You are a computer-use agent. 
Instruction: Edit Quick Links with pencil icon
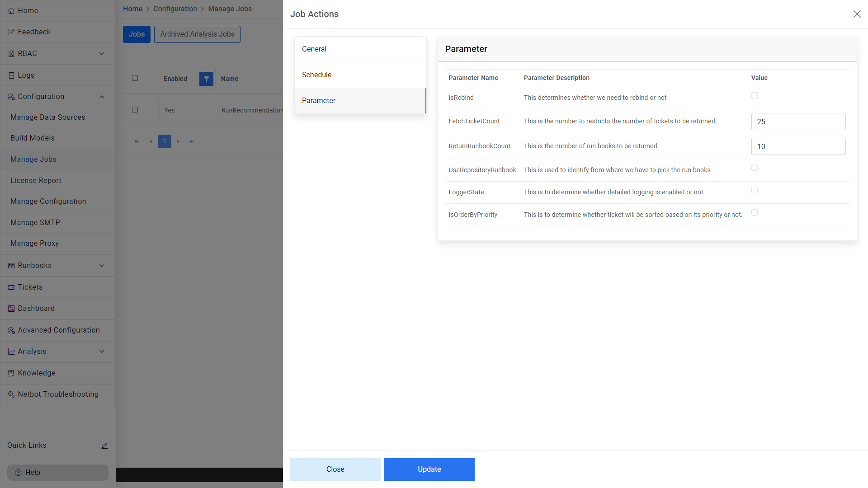104,446
